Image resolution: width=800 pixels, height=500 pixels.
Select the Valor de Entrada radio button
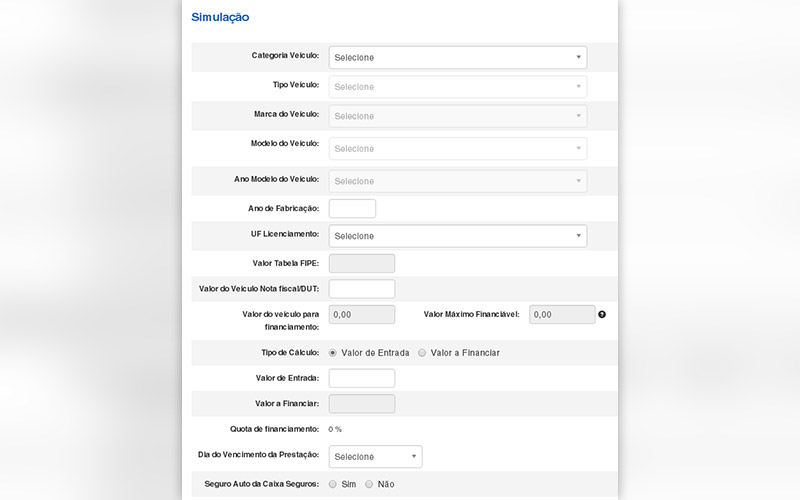point(333,353)
